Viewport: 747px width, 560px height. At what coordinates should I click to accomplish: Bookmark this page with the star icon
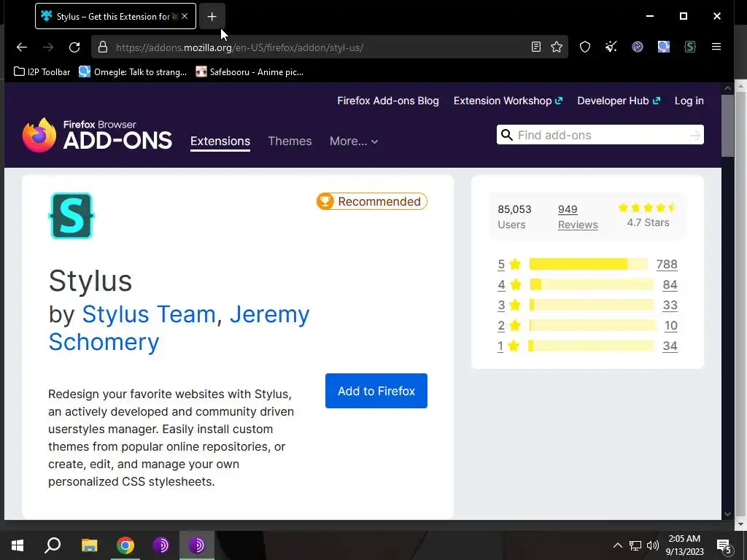(x=557, y=47)
